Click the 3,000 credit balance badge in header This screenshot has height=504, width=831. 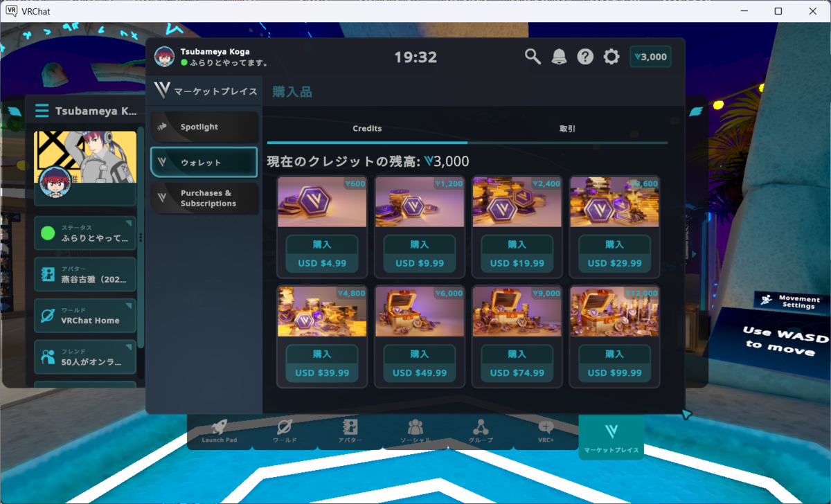pyautogui.click(x=650, y=57)
